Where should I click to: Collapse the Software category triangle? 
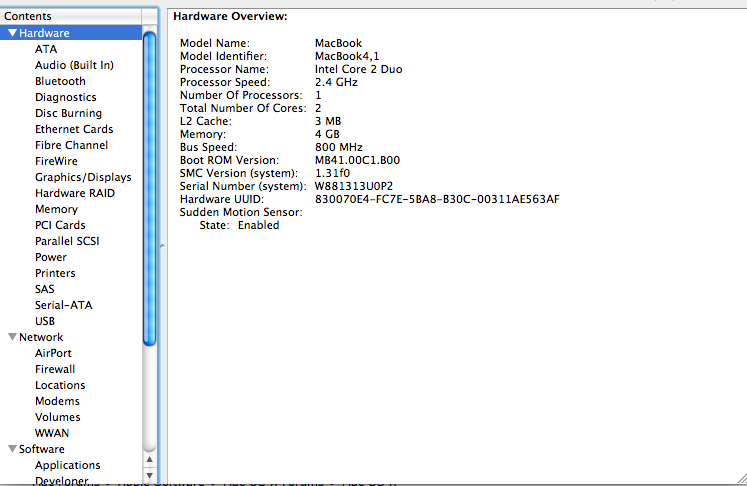point(13,449)
